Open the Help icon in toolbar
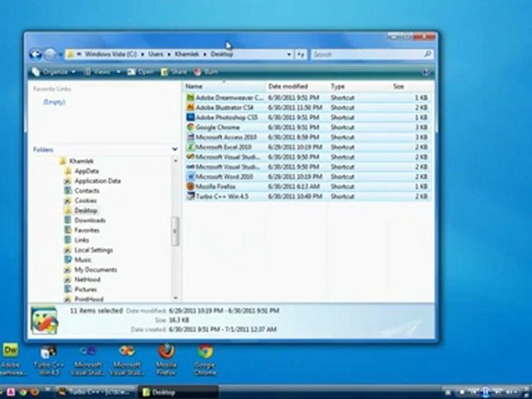 pyautogui.click(x=427, y=72)
